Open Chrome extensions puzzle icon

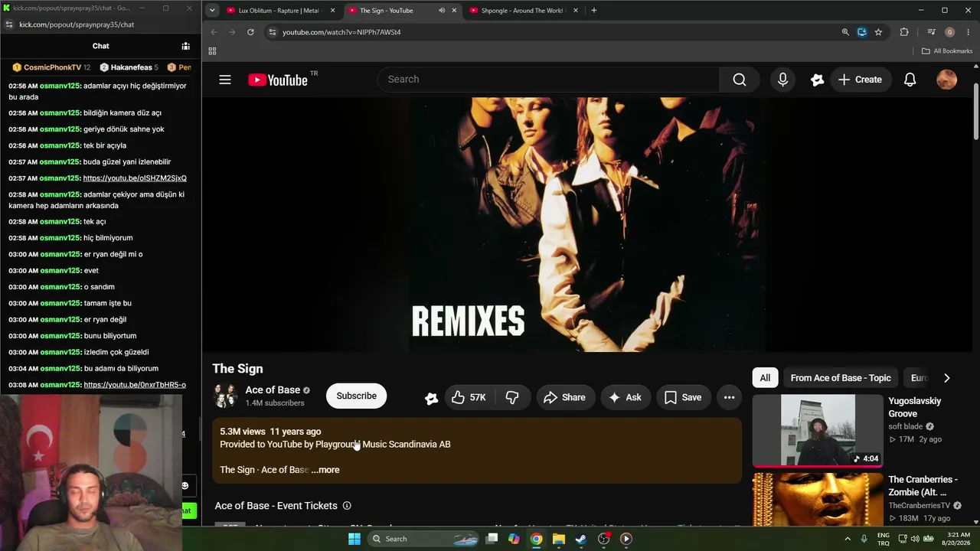coord(904,32)
